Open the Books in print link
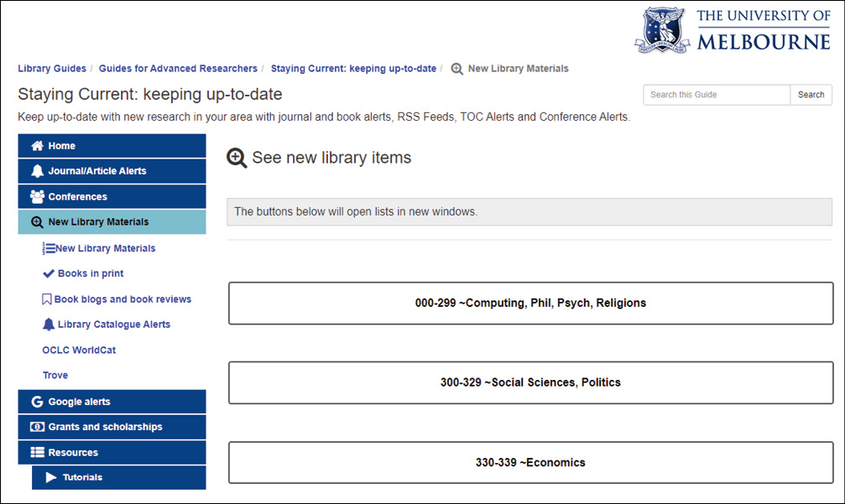845x504 pixels. point(91,273)
